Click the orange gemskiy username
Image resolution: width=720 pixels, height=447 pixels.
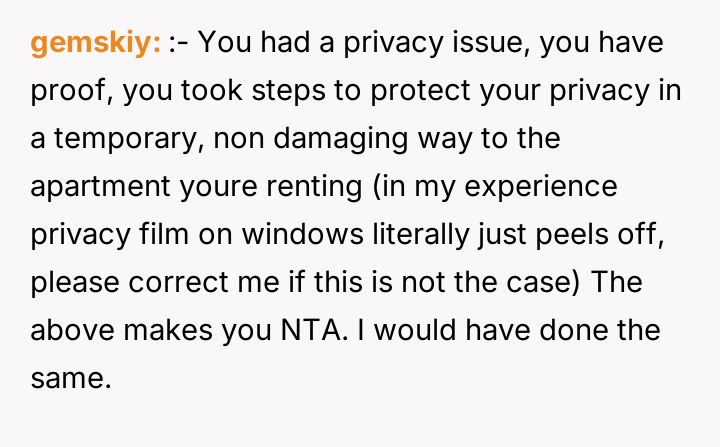point(96,44)
